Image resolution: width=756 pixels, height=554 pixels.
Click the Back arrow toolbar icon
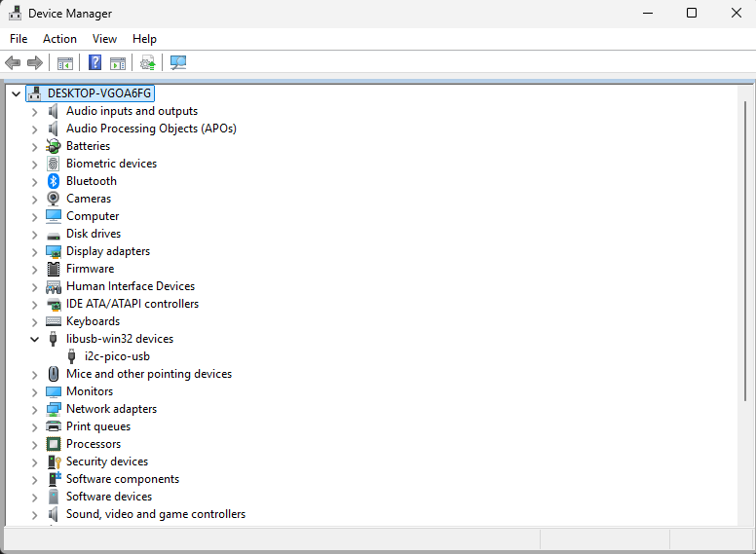point(13,62)
